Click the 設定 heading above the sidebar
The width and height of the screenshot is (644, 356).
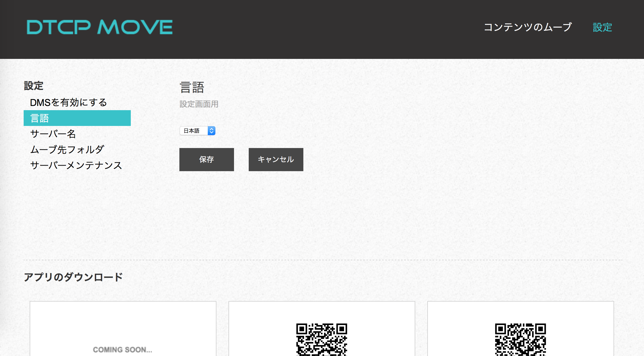[34, 86]
